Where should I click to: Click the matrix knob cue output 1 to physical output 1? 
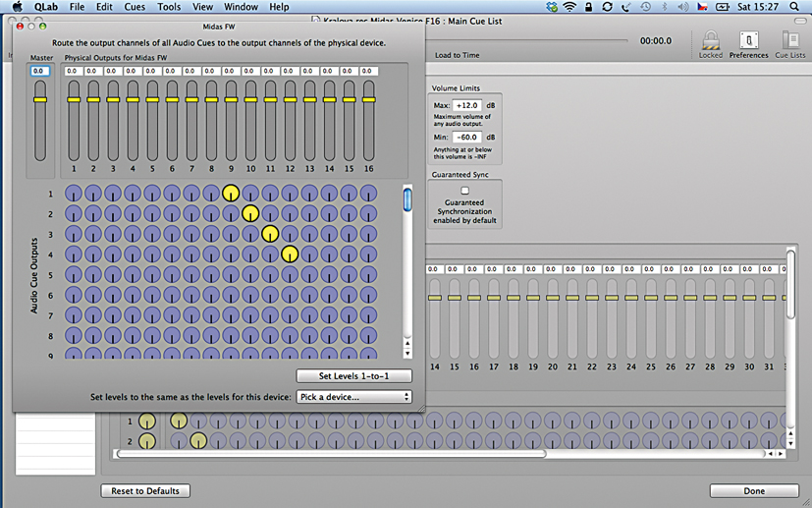click(x=73, y=194)
